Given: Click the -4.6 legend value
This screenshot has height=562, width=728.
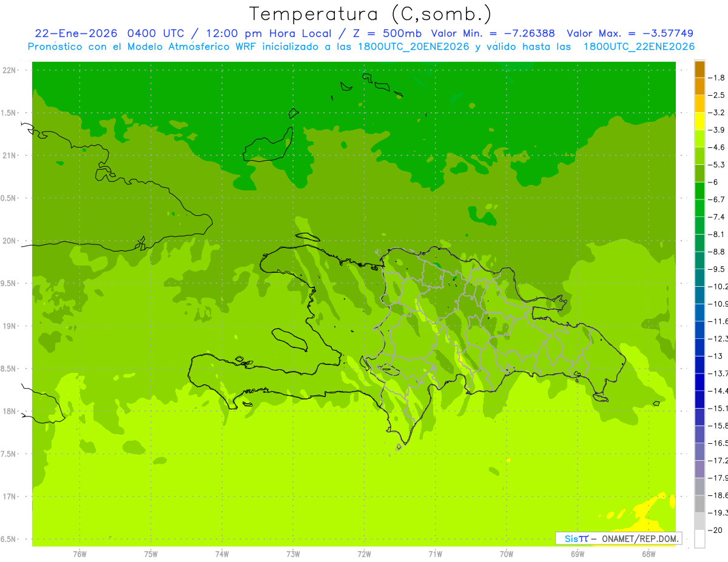Looking at the screenshot, I should [x=716, y=147].
